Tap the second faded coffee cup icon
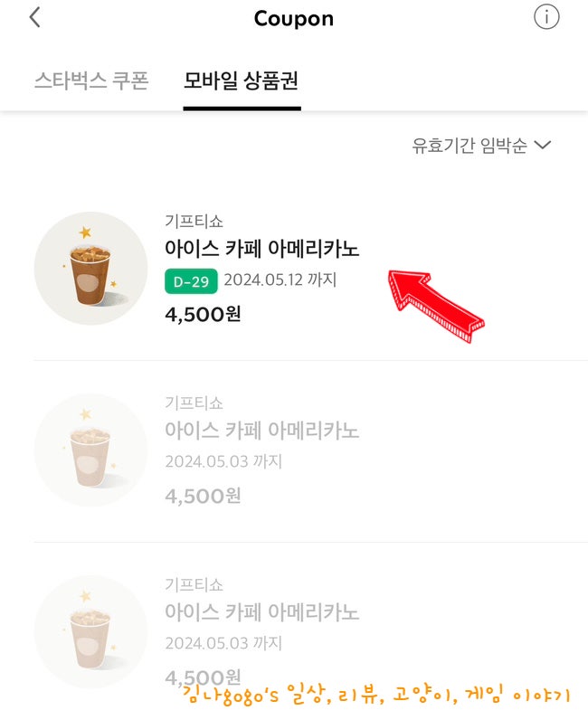 [x=90, y=450]
